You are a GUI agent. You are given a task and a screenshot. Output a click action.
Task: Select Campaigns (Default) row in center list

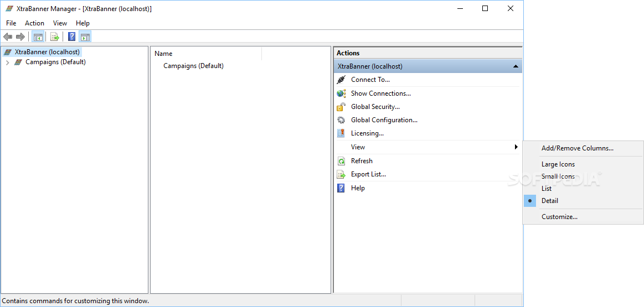(x=193, y=66)
